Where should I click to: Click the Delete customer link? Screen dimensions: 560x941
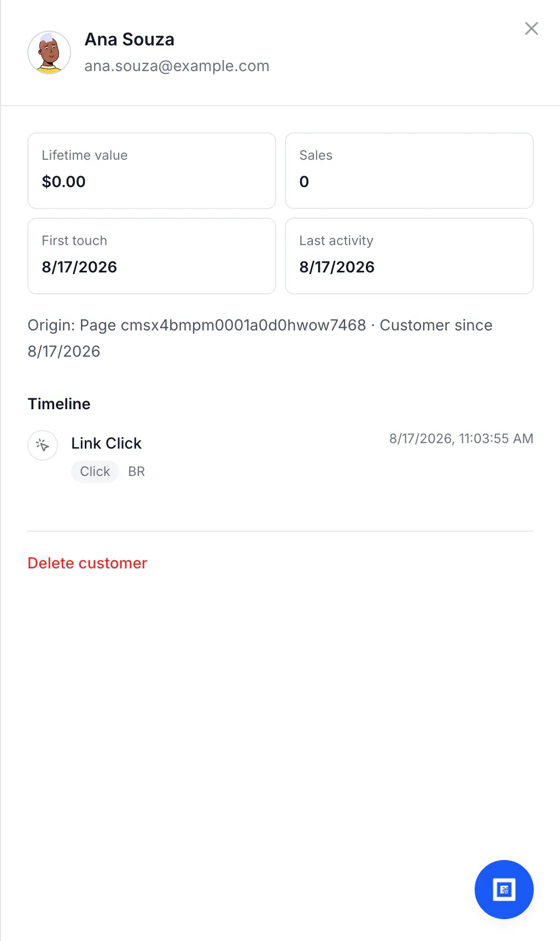click(x=87, y=563)
